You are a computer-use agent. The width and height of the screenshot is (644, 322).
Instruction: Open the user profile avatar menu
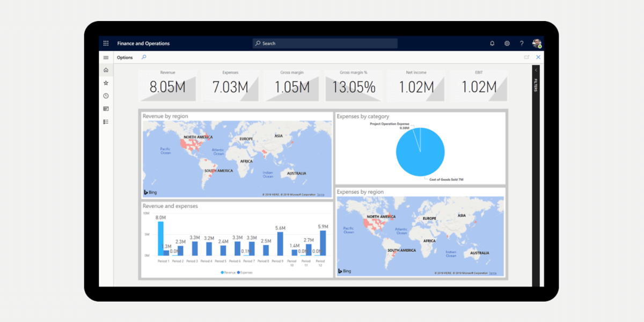click(537, 43)
